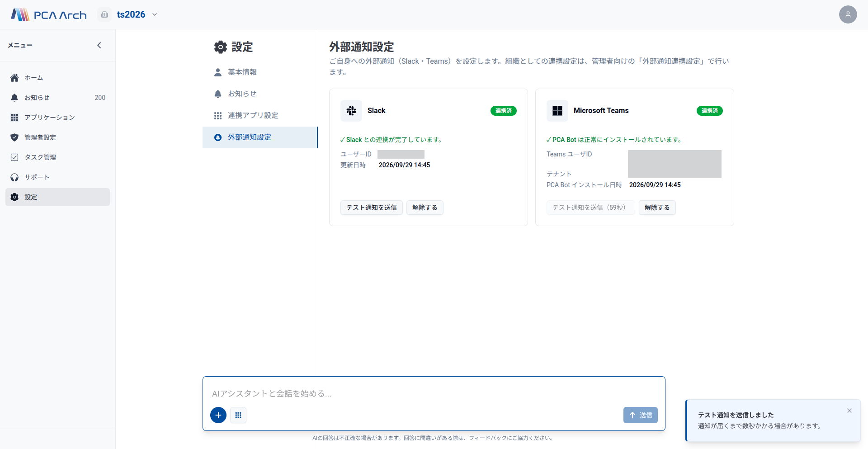Click the Slack 更新日時 value 2026/09/29 14:45
868x449 pixels.
point(404,165)
